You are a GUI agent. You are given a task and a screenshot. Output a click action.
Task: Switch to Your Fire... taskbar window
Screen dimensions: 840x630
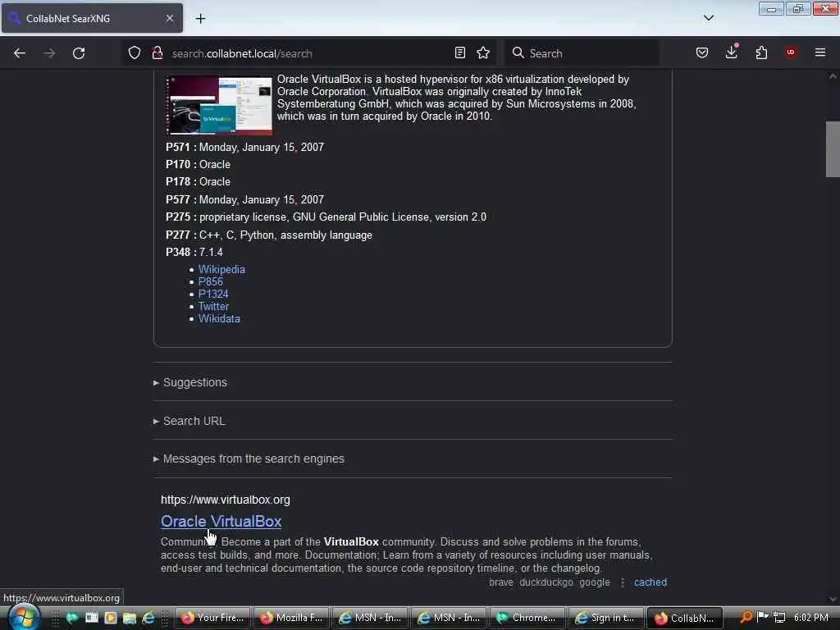[x=212, y=618]
